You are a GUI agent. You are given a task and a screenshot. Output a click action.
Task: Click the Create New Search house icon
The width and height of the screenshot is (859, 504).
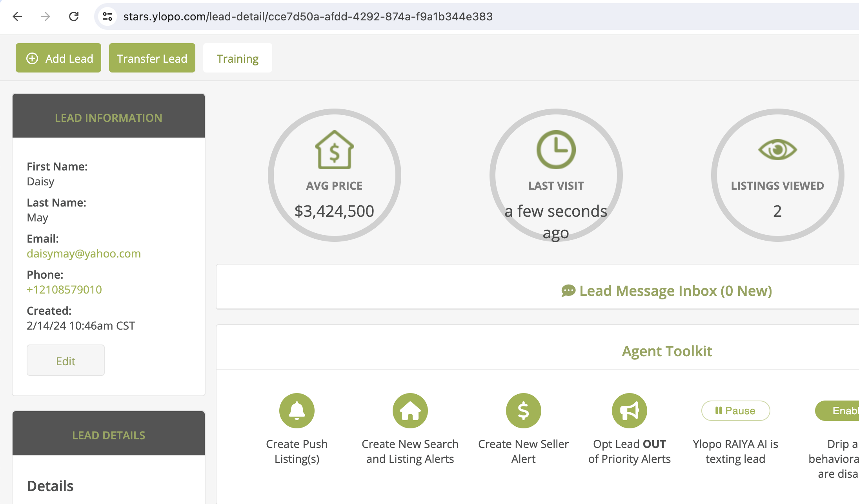[410, 410]
